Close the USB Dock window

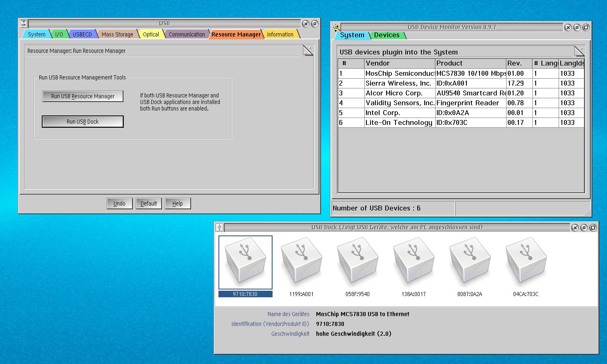click(575, 228)
